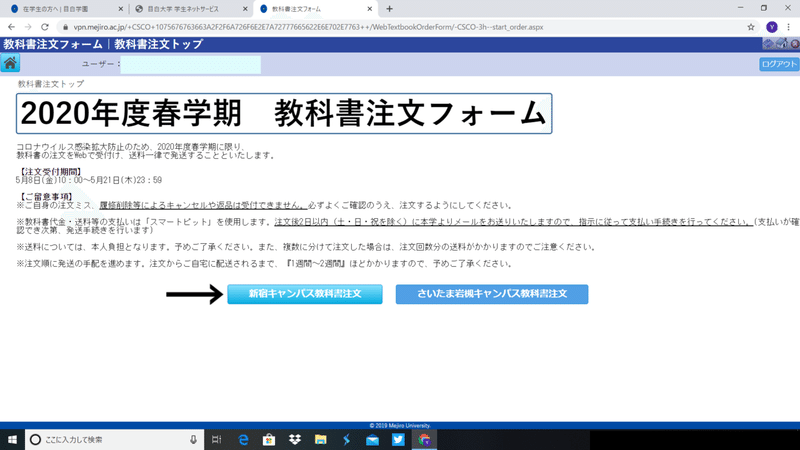Open Task View in the taskbar
The width and height of the screenshot is (800, 450).
[x=216, y=439]
